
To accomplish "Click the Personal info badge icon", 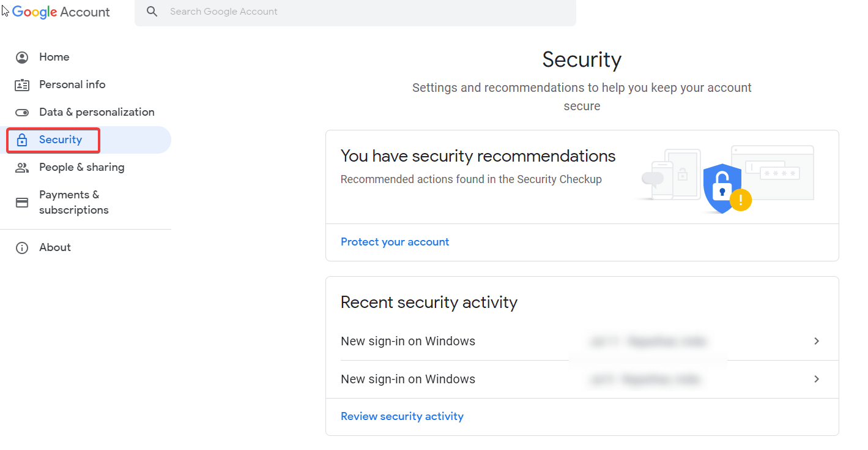I will [22, 84].
